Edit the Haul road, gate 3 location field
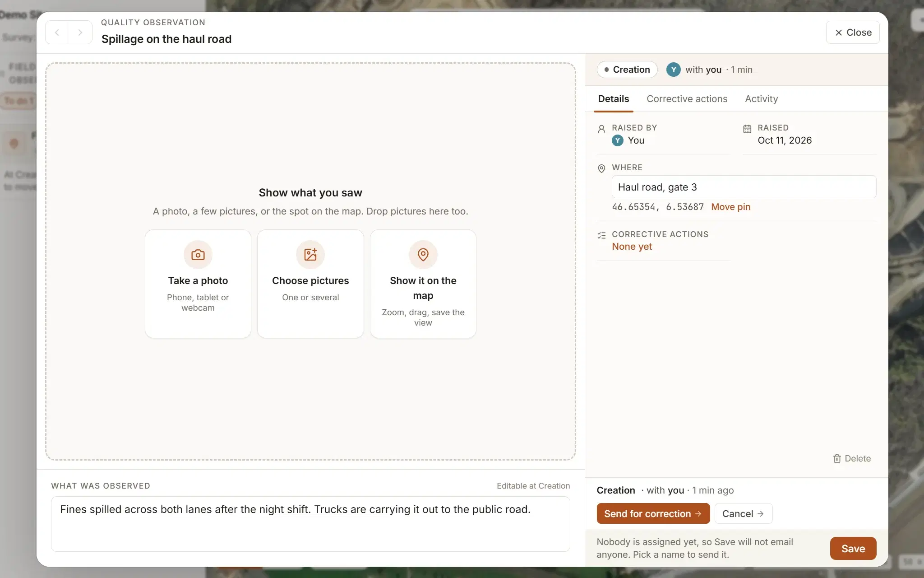The height and width of the screenshot is (578, 924). pos(744,187)
